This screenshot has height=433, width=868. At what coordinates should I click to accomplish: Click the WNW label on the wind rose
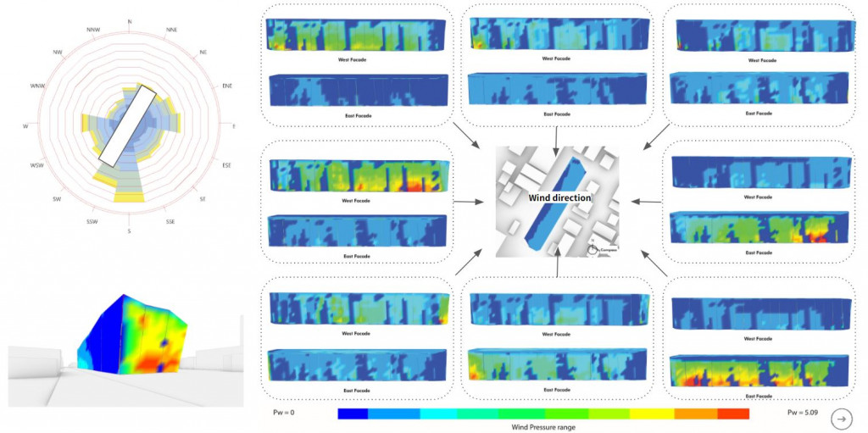37,86
